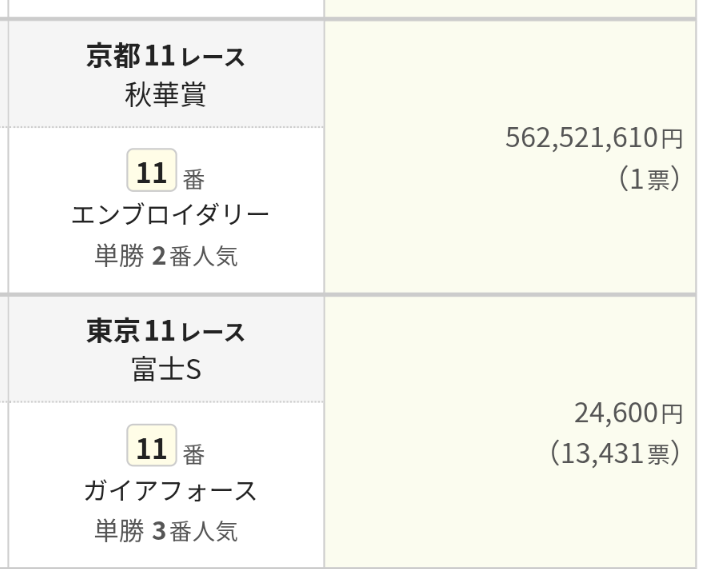The image size is (713, 569).
Task: Select the 京都11レース heading
Action: pyautogui.click(x=165, y=58)
